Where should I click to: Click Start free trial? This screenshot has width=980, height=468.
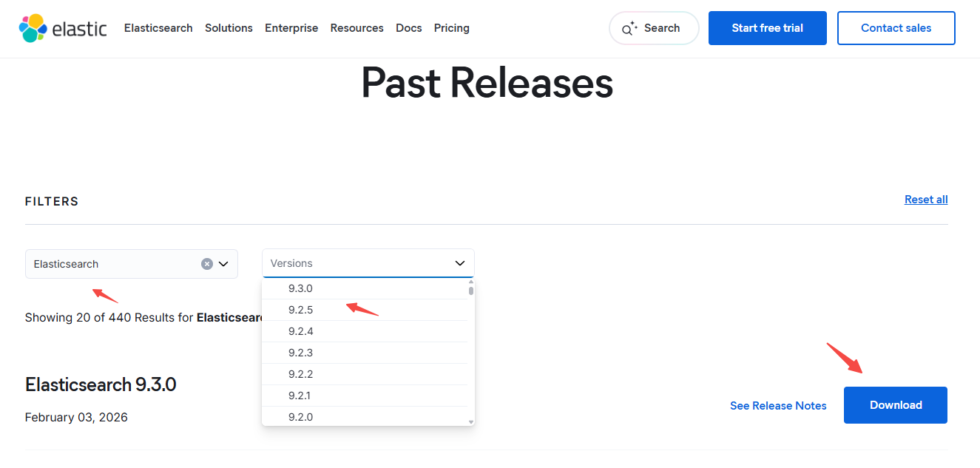[768, 28]
